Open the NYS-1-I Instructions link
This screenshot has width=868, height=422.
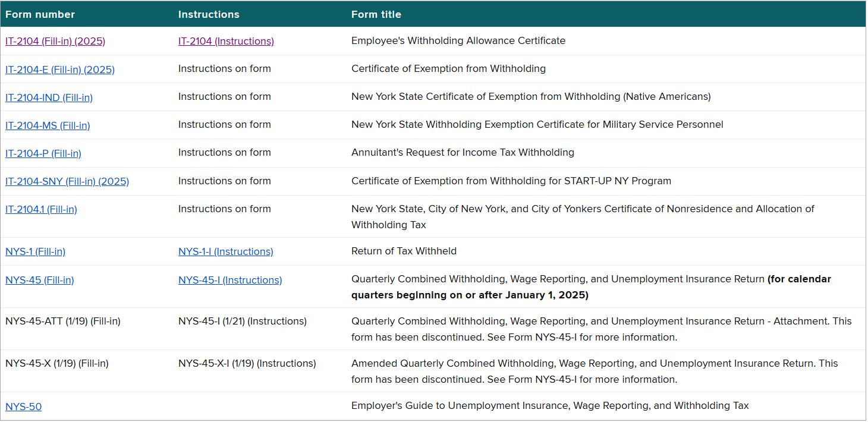coord(225,251)
